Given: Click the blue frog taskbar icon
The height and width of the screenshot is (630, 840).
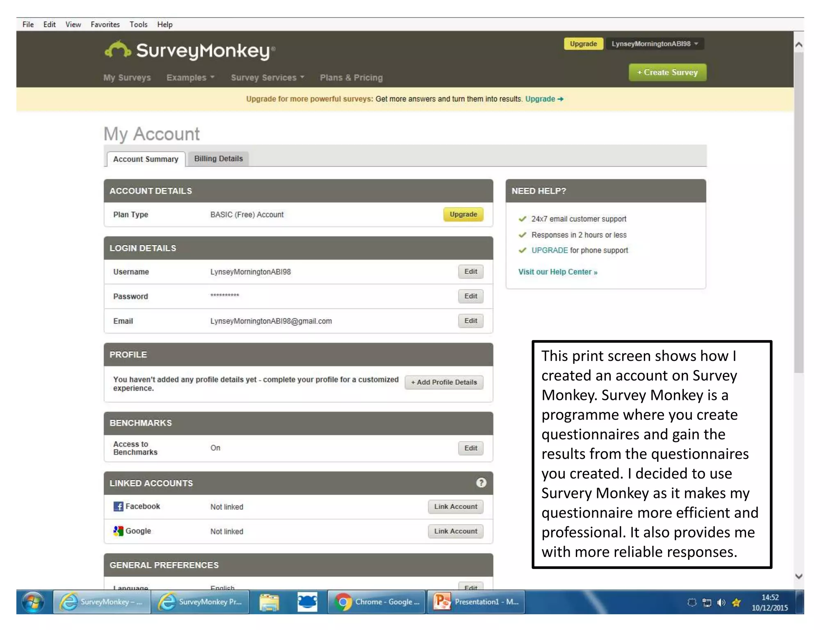Looking at the screenshot, I should click(x=307, y=602).
